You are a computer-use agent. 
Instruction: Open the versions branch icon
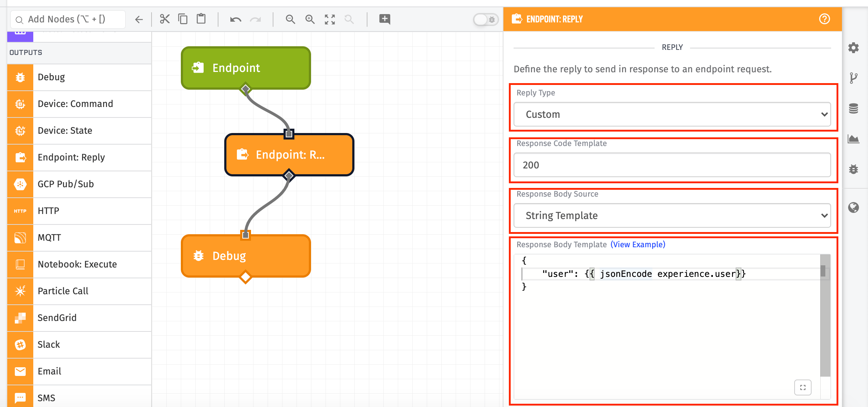(854, 78)
